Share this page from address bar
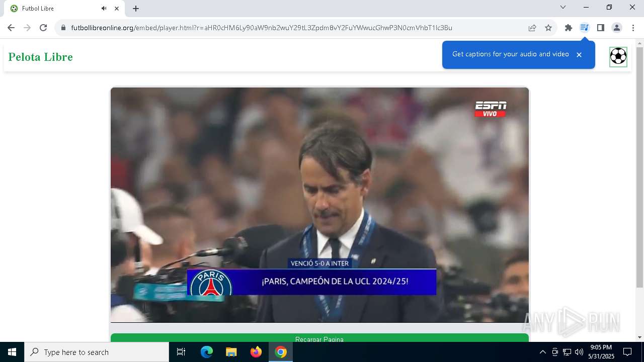This screenshot has height=362, width=644. pos(532,28)
